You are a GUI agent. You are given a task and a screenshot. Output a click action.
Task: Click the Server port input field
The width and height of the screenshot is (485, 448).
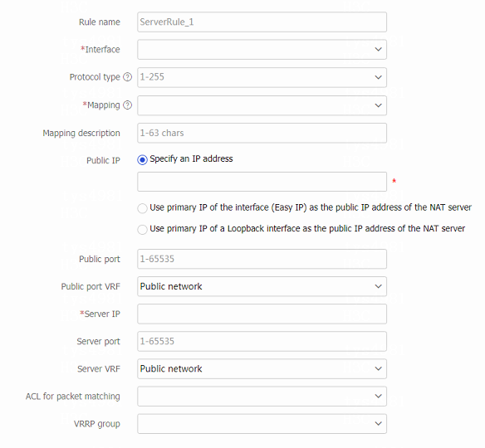pos(262,342)
